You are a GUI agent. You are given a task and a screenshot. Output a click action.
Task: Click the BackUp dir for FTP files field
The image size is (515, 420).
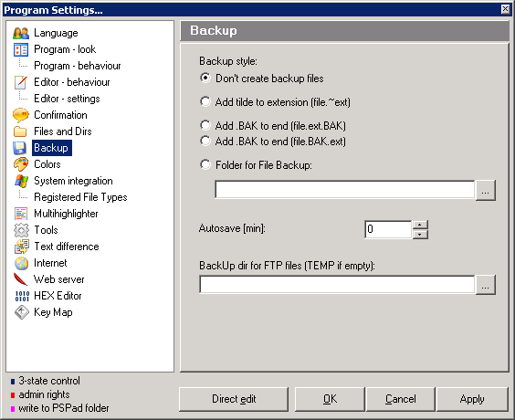(x=337, y=285)
